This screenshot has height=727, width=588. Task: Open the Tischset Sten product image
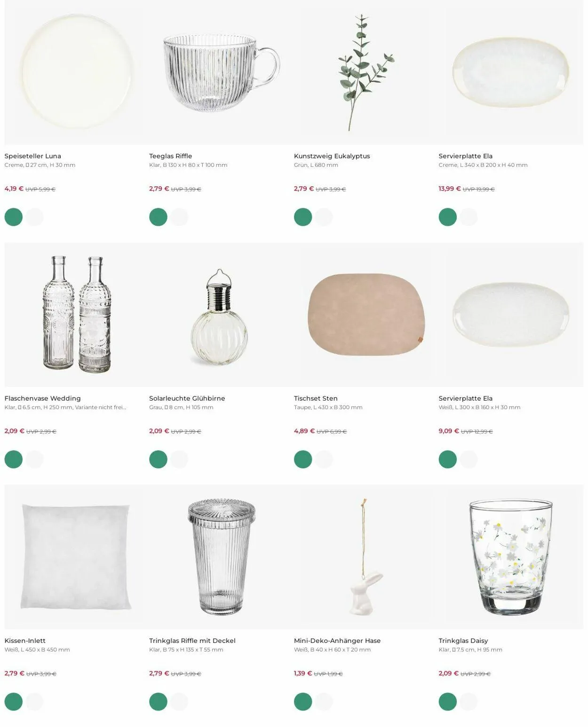(366, 315)
